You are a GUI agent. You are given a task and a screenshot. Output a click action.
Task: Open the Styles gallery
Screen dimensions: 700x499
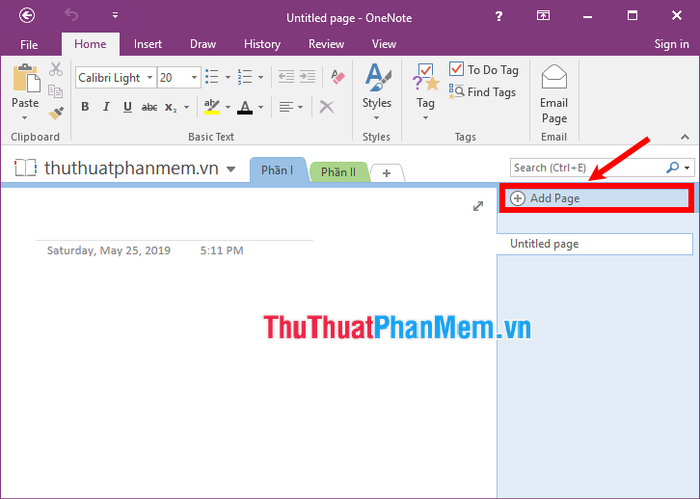click(377, 91)
